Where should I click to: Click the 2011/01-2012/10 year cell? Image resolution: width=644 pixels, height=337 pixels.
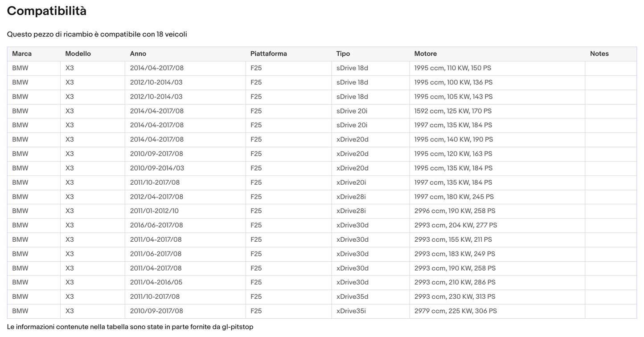[x=154, y=211]
